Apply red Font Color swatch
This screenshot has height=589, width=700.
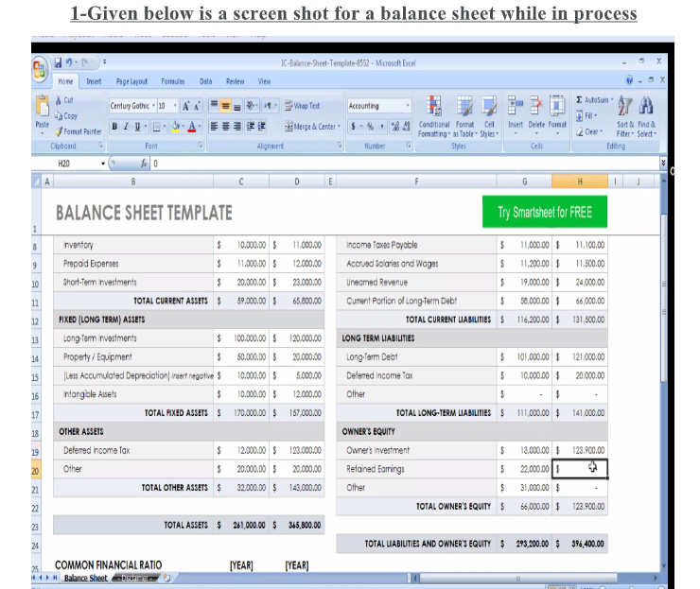tap(192, 127)
